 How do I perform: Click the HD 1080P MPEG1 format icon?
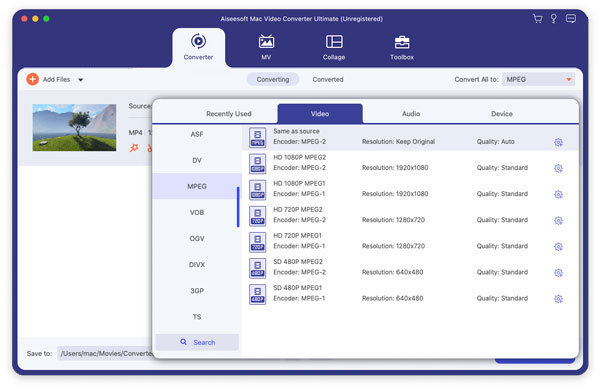point(258,190)
